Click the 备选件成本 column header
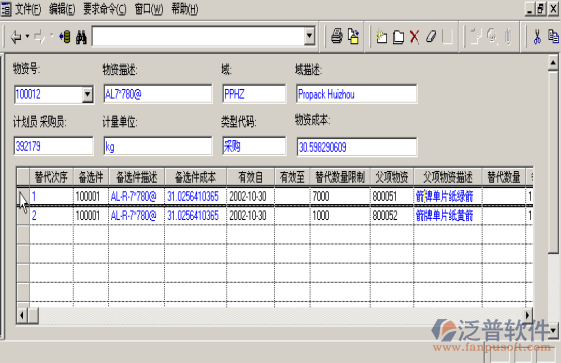The height and width of the screenshot is (363, 561). [195, 177]
